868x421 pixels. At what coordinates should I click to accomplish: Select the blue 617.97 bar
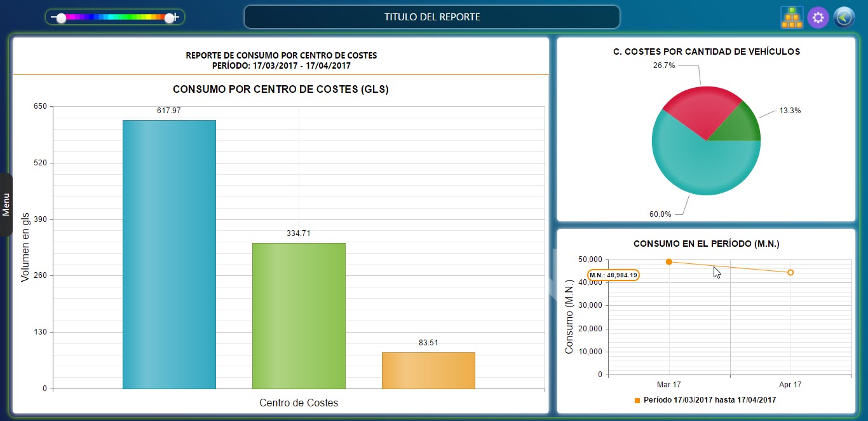(169, 254)
